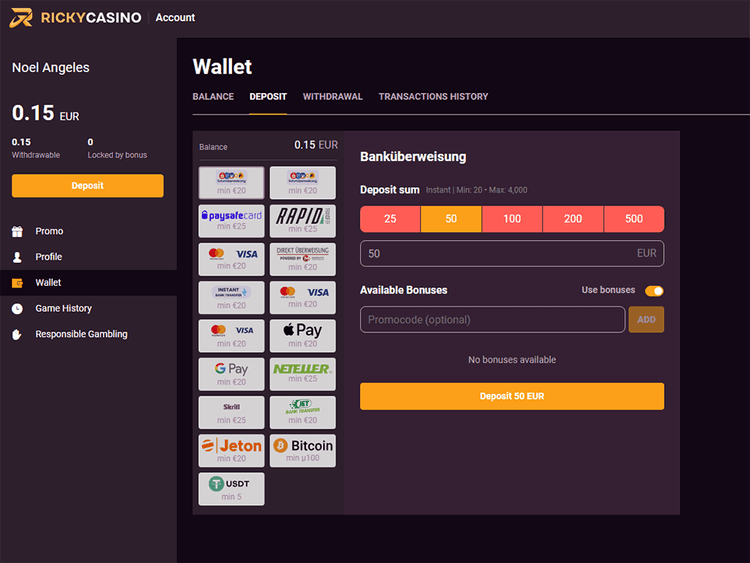View the Transactions History tab
The image size is (750, 563).
tap(433, 97)
